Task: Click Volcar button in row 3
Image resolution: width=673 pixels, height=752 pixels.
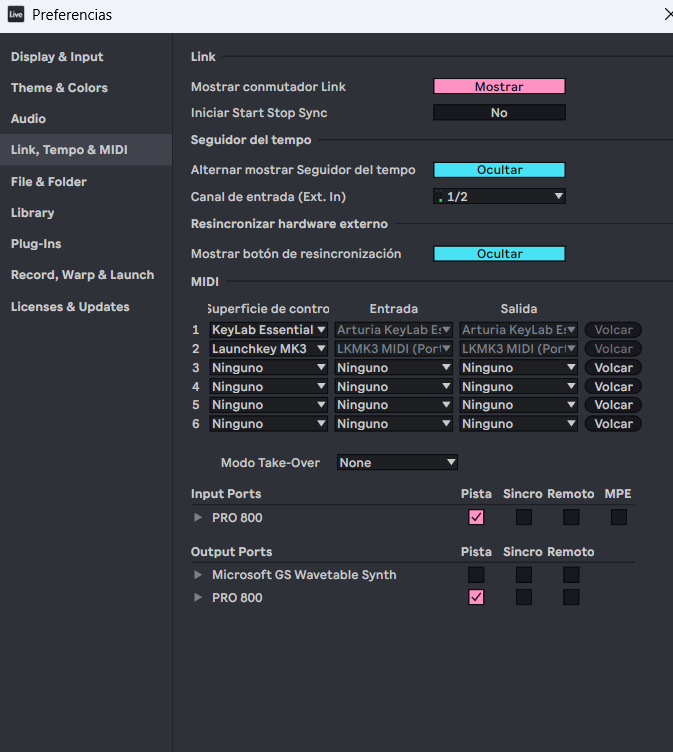Action: [x=613, y=368]
